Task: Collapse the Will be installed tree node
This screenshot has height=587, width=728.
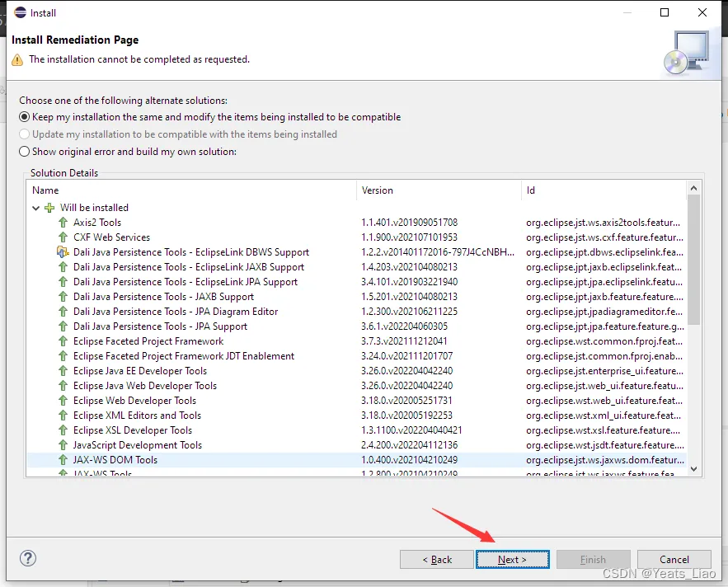Action: [x=35, y=208]
